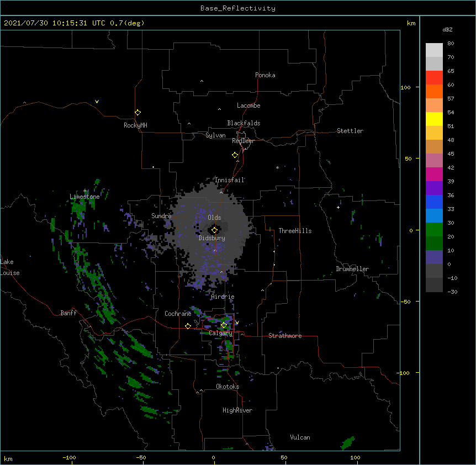Click the Limestone label
This screenshot has width=476, height=465.
[x=84, y=197]
